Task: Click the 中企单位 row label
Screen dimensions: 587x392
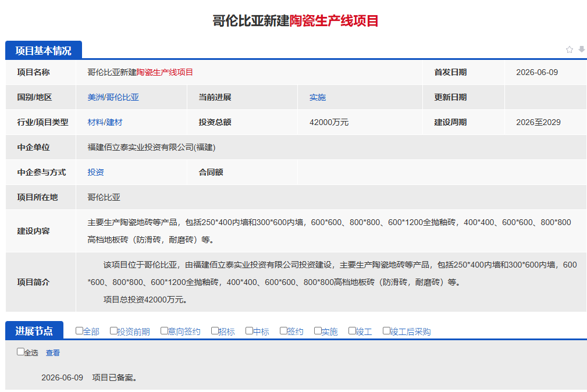Action: pos(33,148)
